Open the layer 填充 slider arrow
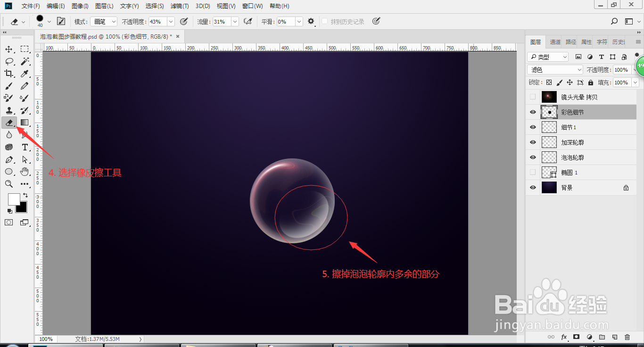The width and height of the screenshot is (644, 347). tap(635, 83)
